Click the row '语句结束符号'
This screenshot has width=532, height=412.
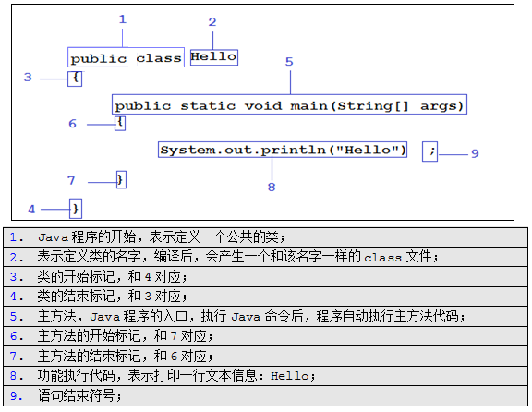tap(266, 395)
